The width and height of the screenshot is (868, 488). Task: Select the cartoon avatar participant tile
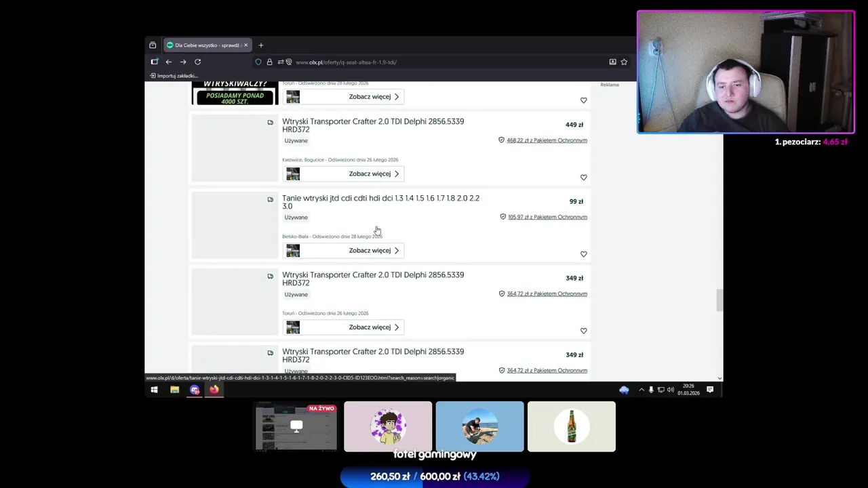tap(388, 426)
